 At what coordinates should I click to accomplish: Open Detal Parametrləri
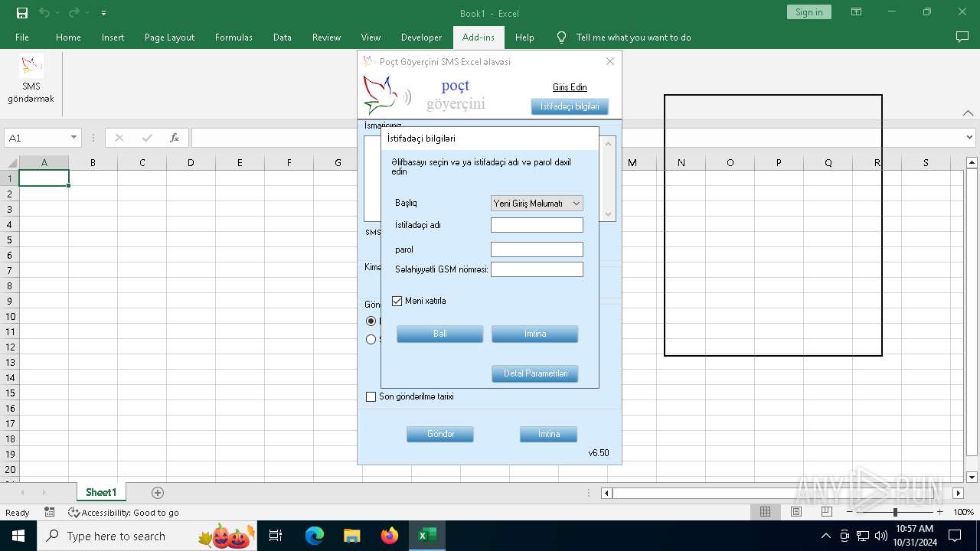(535, 373)
